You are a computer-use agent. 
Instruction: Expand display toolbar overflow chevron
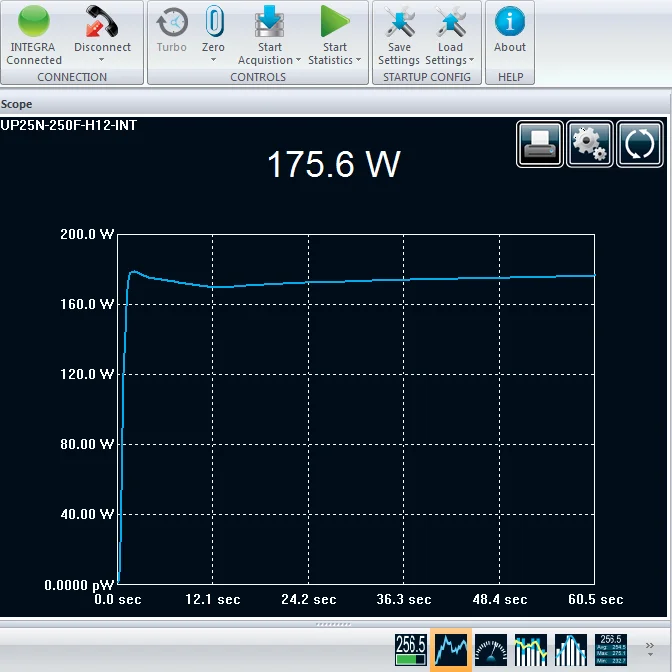tap(651, 648)
